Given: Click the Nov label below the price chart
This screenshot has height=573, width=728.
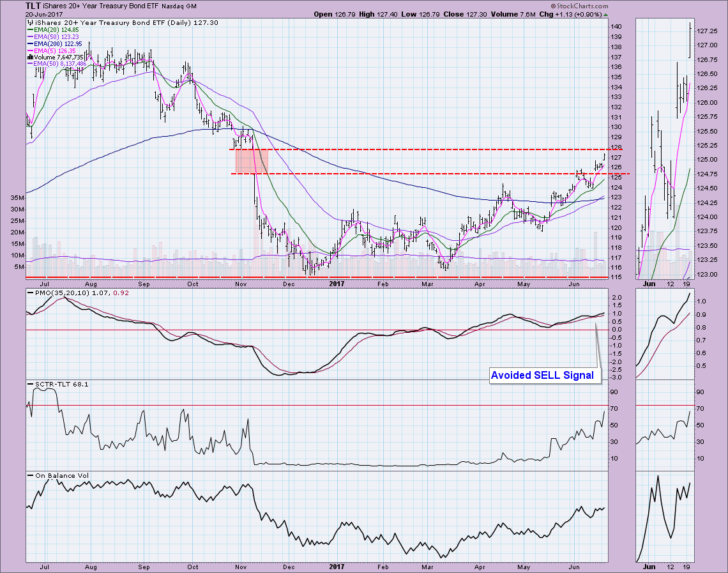Looking at the screenshot, I should tap(241, 282).
